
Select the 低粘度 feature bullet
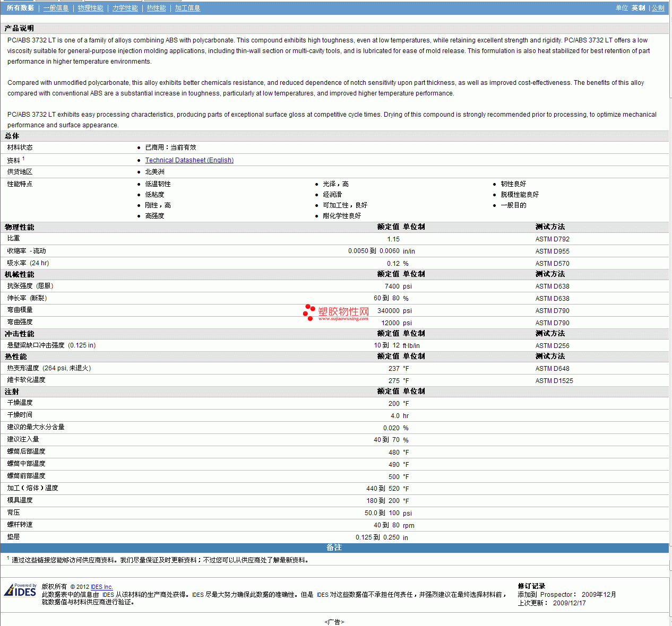pos(155,195)
